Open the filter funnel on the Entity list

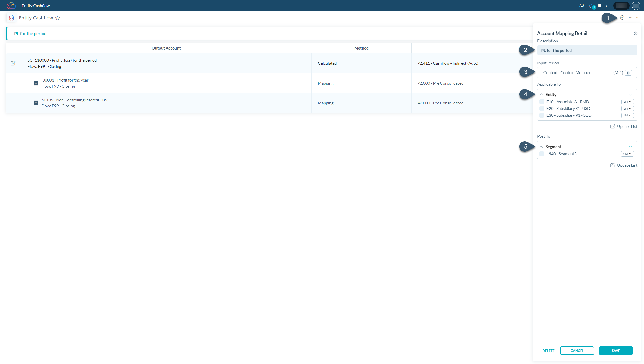(631, 94)
